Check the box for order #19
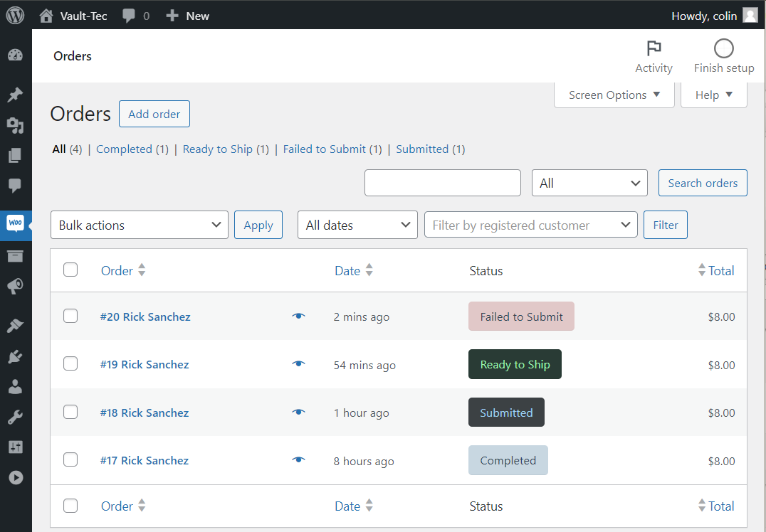766x532 pixels. (70, 364)
